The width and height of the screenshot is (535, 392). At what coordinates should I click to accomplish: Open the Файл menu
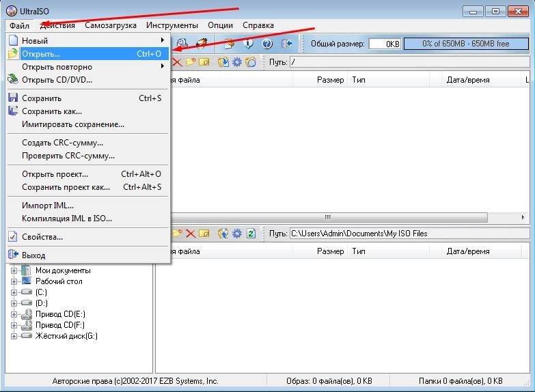[19, 25]
